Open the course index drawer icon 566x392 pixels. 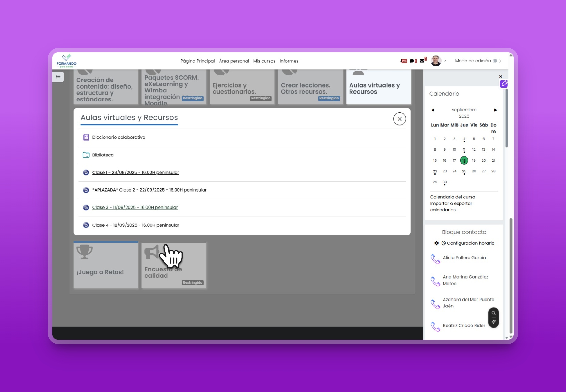(x=58, y=77)
